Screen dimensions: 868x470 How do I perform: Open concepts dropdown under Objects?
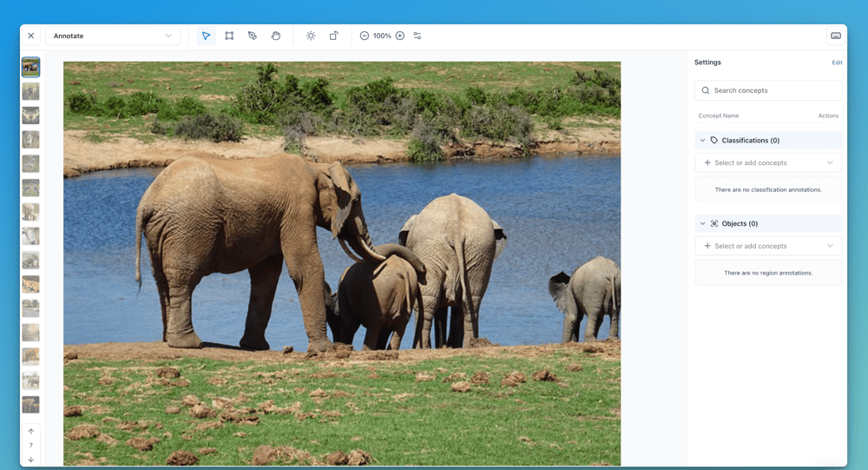(x=768, y=246)
